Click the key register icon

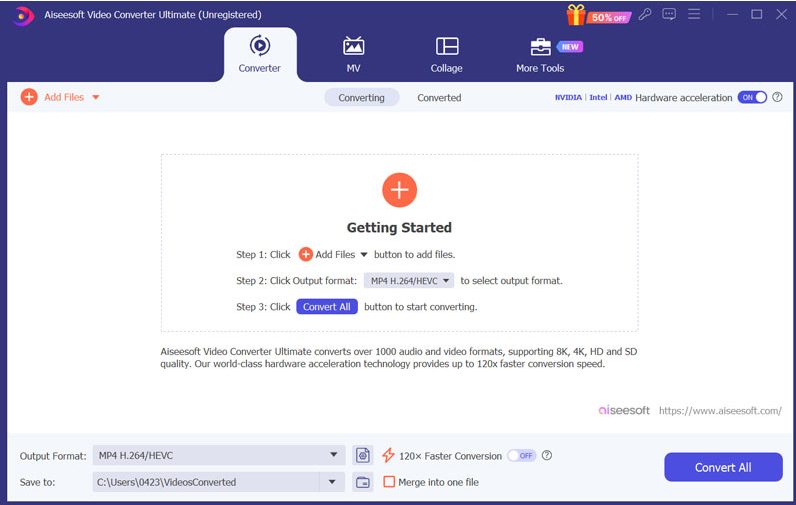coord(645,14)
